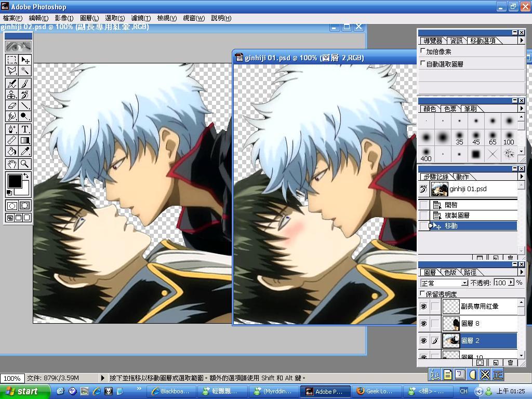Select the Zoom tool
Viewport: 532px width, 399px height.
[x=25, y=164]
